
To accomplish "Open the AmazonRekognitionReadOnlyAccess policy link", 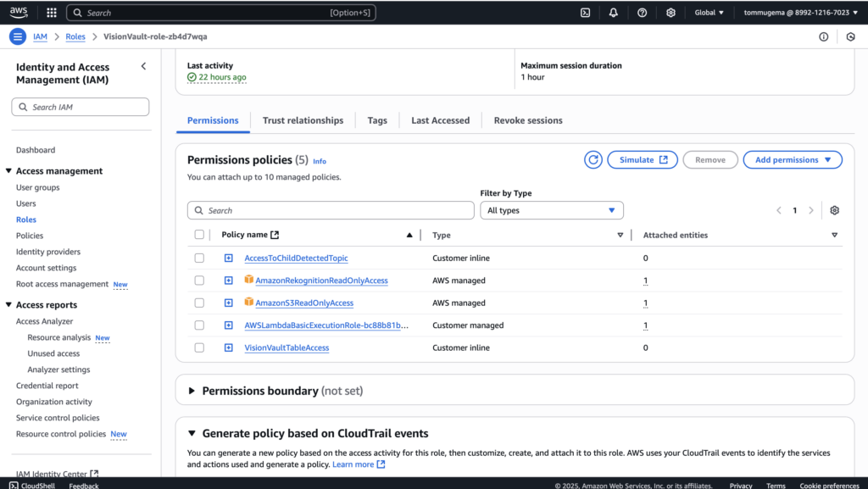I will click(321, 281).
